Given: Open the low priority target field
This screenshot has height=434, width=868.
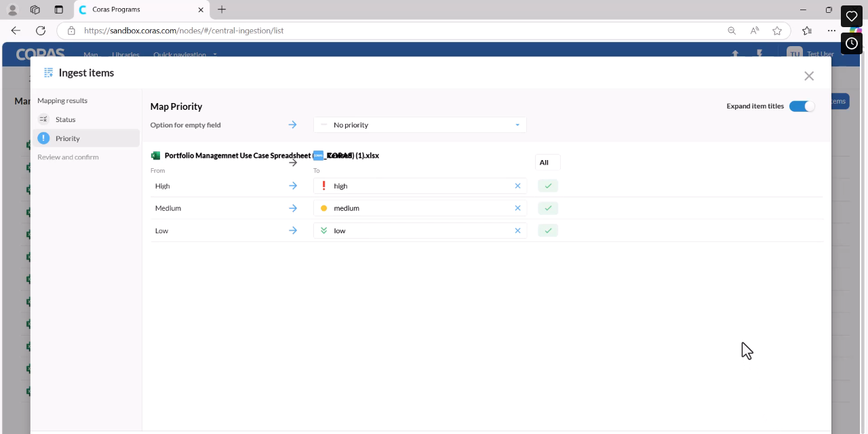Looking at the screenshot, I should click(420, 231).
